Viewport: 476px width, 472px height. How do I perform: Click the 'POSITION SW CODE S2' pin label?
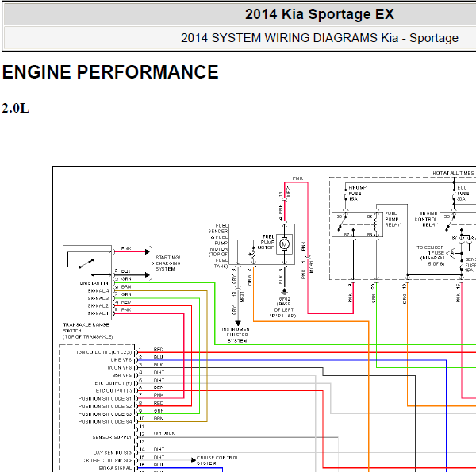pos(105,406)
